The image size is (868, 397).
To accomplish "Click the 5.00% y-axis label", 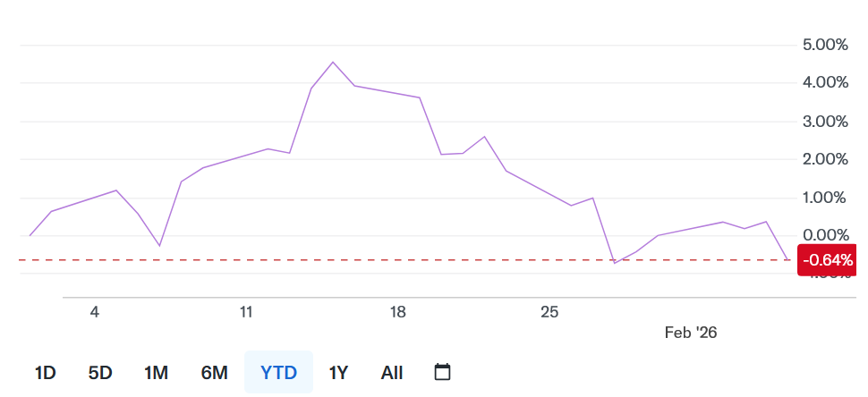I will [x=823, y=45].
